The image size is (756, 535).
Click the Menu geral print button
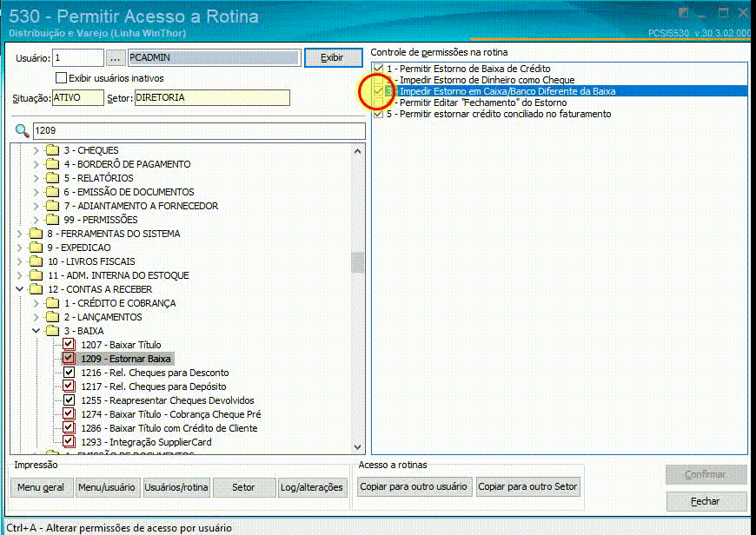click(41, 487)
